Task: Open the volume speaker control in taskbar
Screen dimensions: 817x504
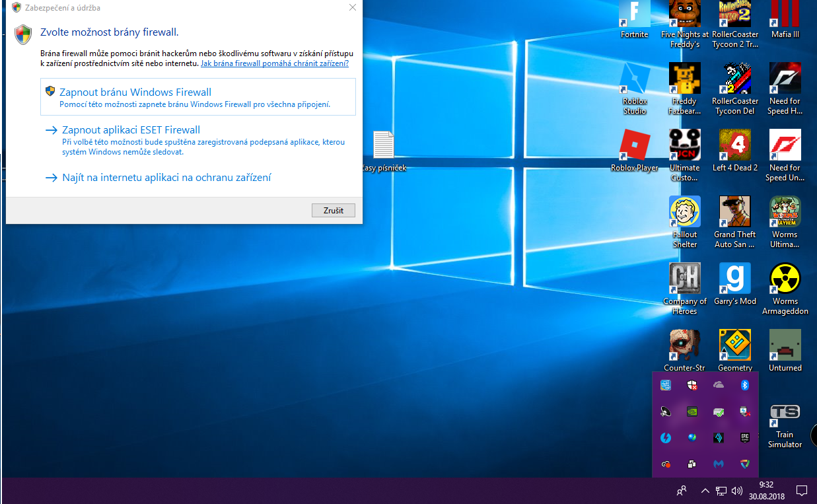Action: click(x=737, y=491)
